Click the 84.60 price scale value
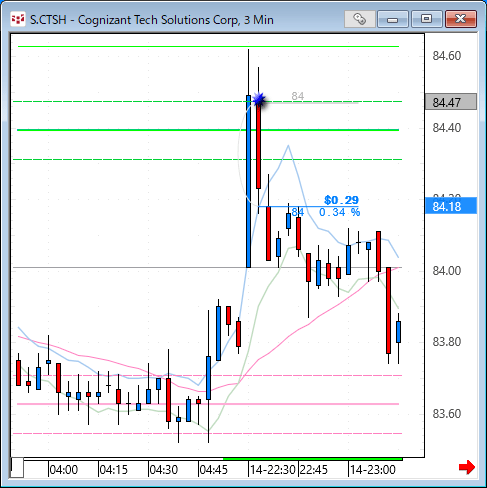This screenshot has height=488, width=487. pos(447,56)
